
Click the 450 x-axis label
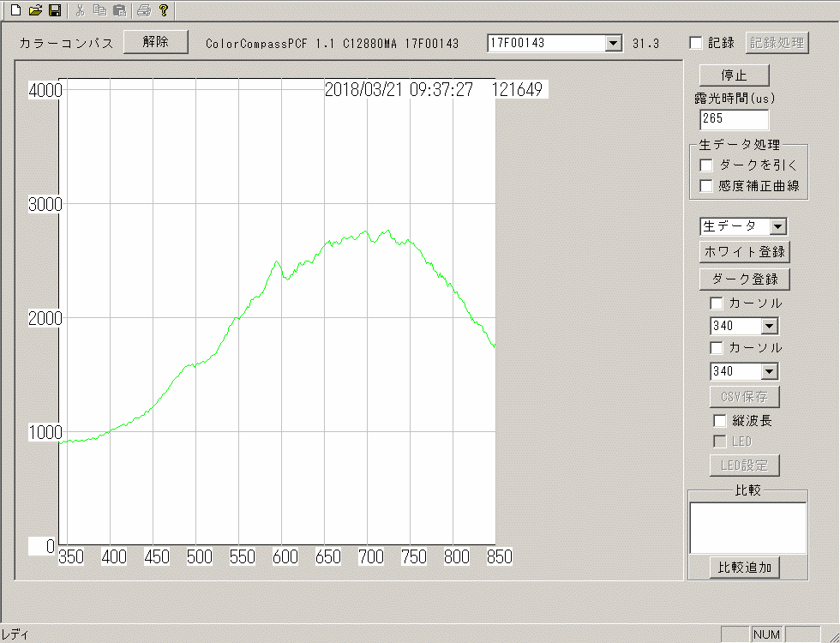157,556
